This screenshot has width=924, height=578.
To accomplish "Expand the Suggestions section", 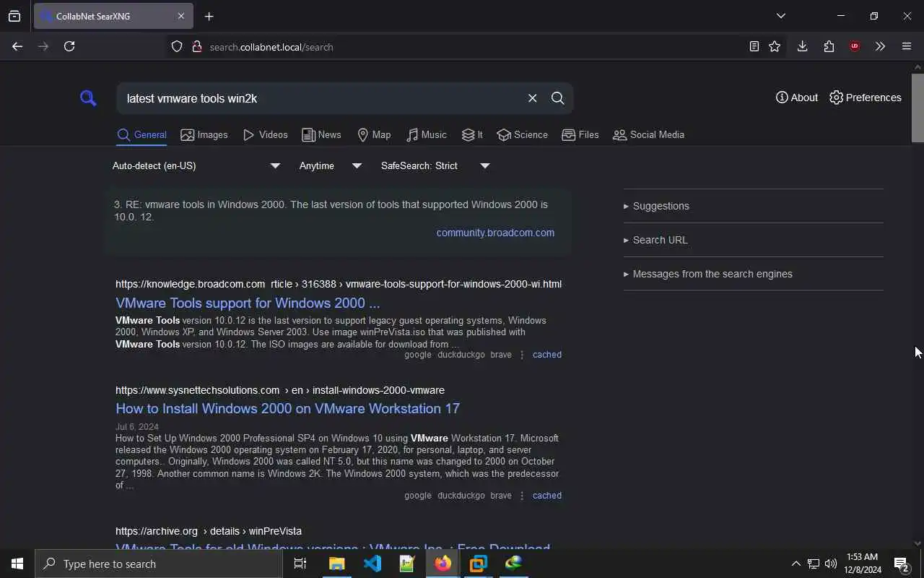I will [656, 206].
